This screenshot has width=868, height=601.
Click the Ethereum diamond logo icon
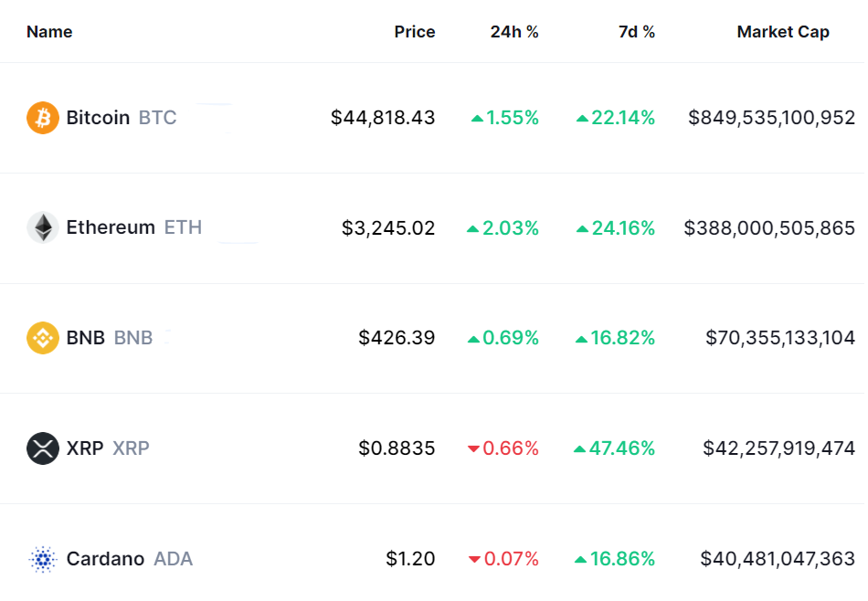pyautogui.click(x=43, y=227)
